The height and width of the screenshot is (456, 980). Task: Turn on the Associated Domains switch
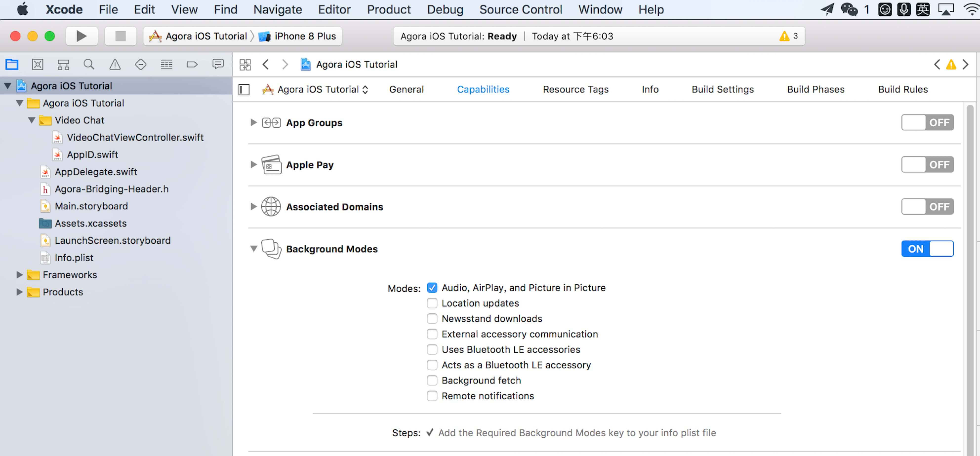coord(927,206)
